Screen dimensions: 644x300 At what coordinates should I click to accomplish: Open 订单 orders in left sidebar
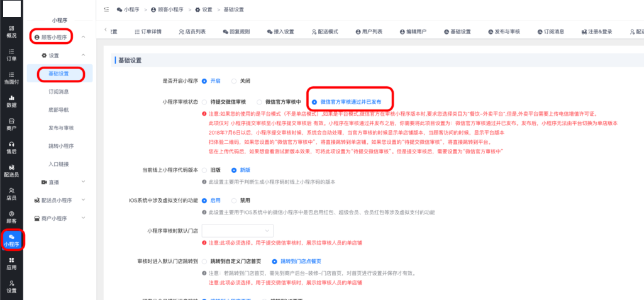(x=11, y=54)
